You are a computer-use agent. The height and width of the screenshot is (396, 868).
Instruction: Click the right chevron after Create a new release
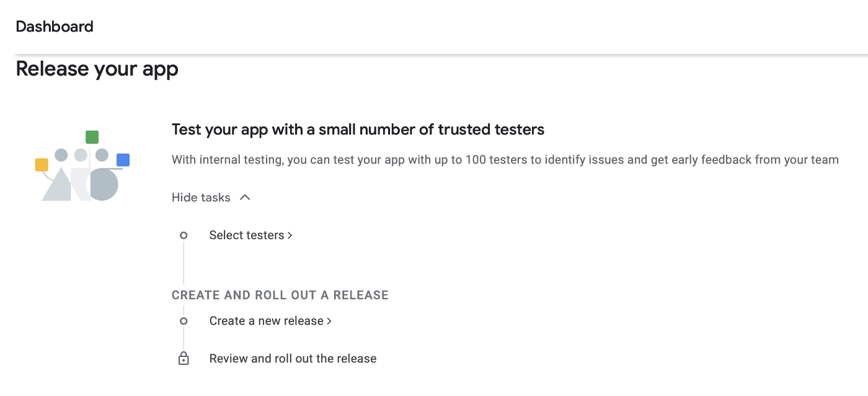point(329,321)
